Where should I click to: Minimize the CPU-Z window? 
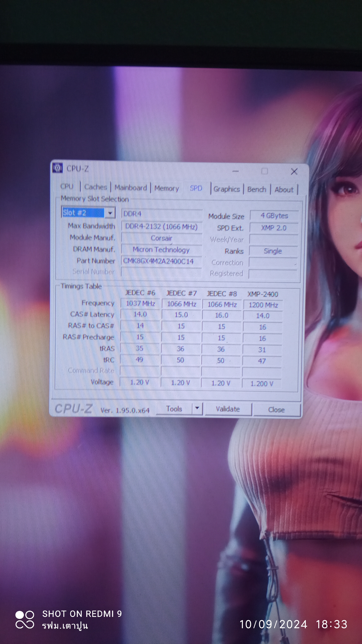(235, 171)
